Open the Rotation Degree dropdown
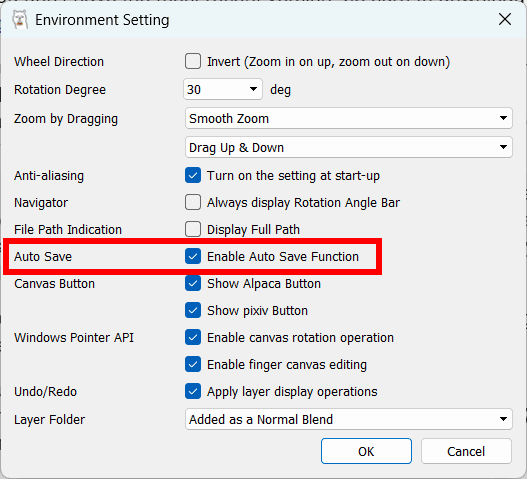This screenshot has height=479, width=527. [x=223, y=89]
